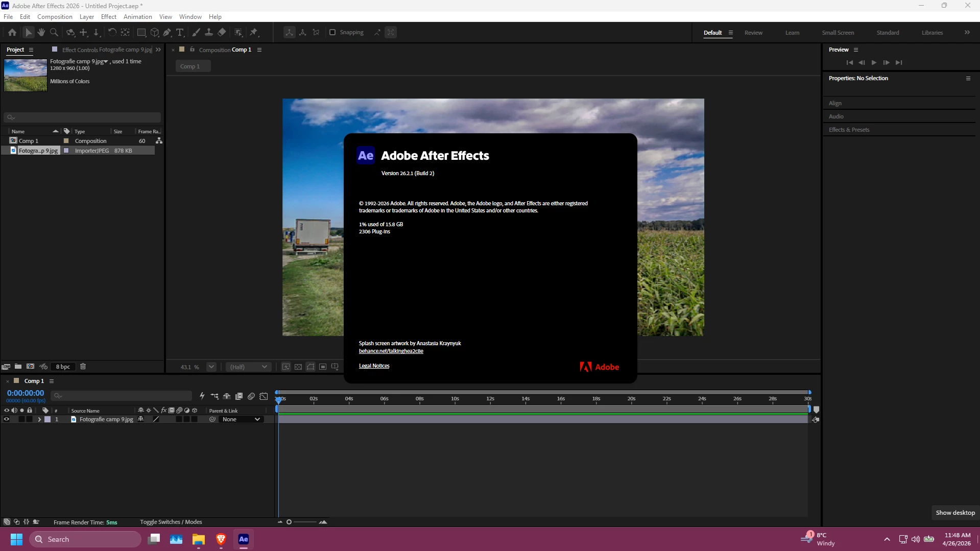Select the Rectangle shape tool

click(x=141, y=32)
